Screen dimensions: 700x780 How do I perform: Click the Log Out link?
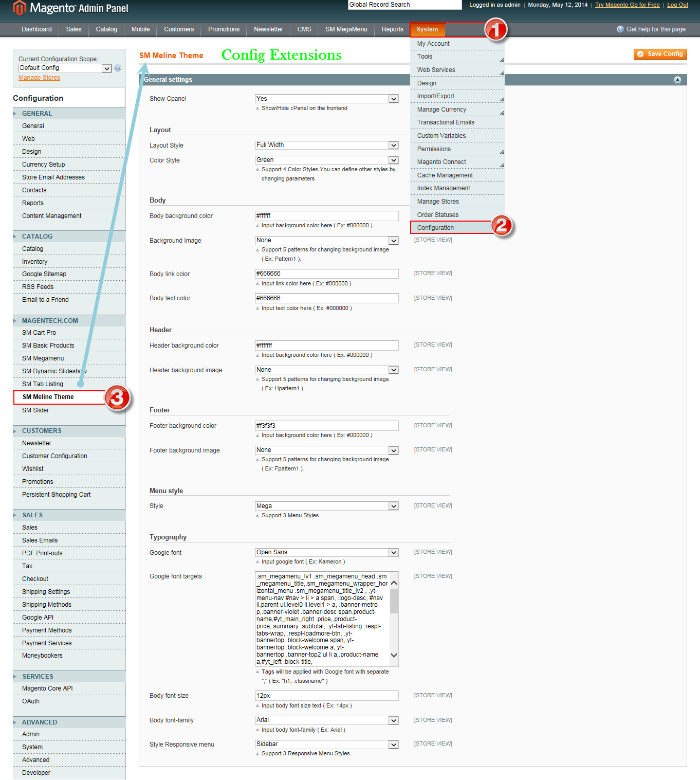click(x=677, y=5)
